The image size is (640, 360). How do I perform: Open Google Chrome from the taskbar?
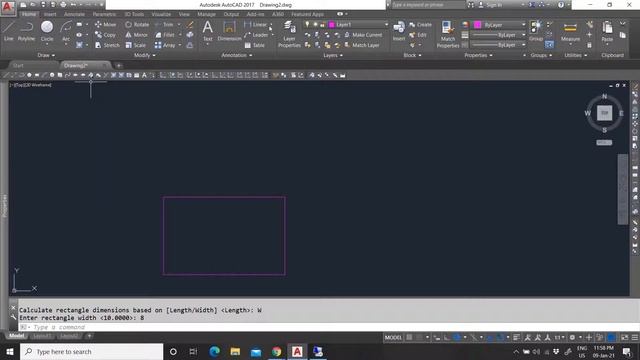pyautogui.click(x=276, y=351)
